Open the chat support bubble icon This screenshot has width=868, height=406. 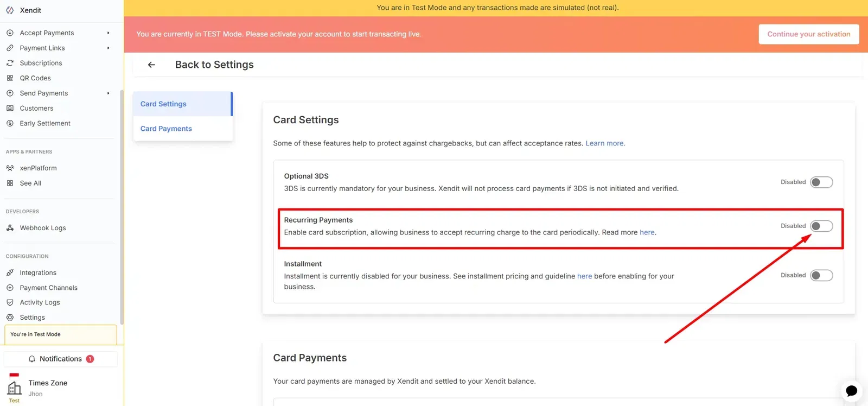click(851, 391)
